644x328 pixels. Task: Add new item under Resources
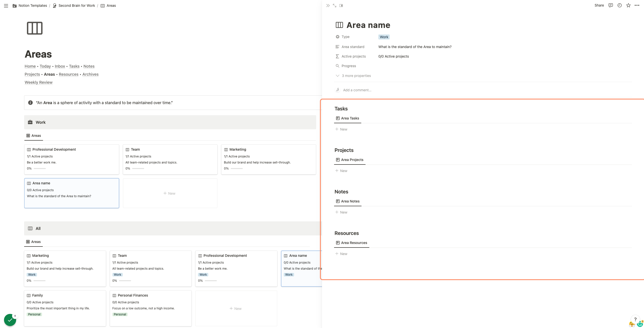point(341,254)
